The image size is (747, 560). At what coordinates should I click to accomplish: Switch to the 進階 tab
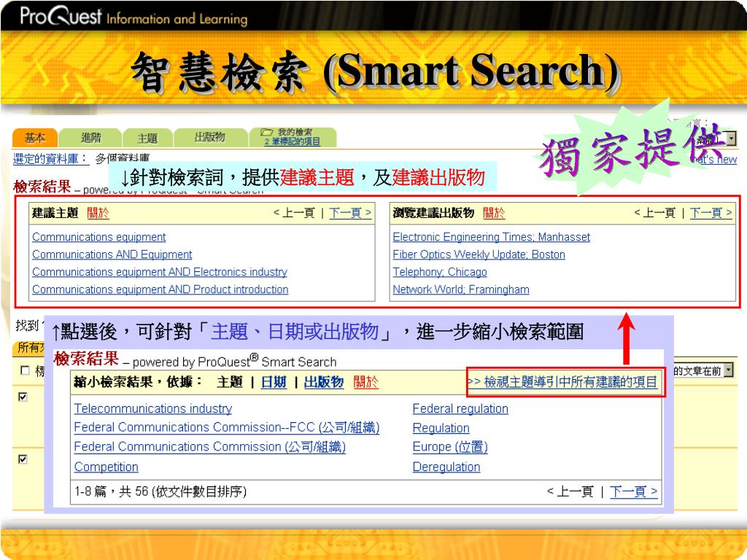[90, 138]
